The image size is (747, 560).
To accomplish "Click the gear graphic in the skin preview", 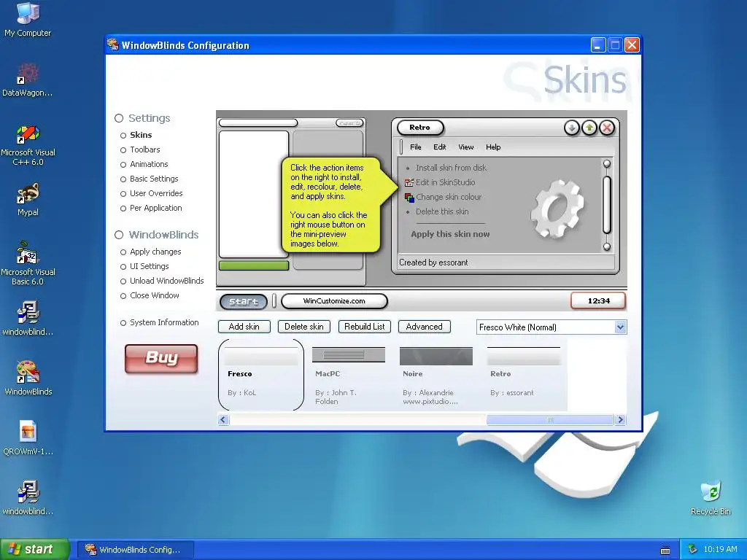I will pyautogui.click(x=557, y=209).
